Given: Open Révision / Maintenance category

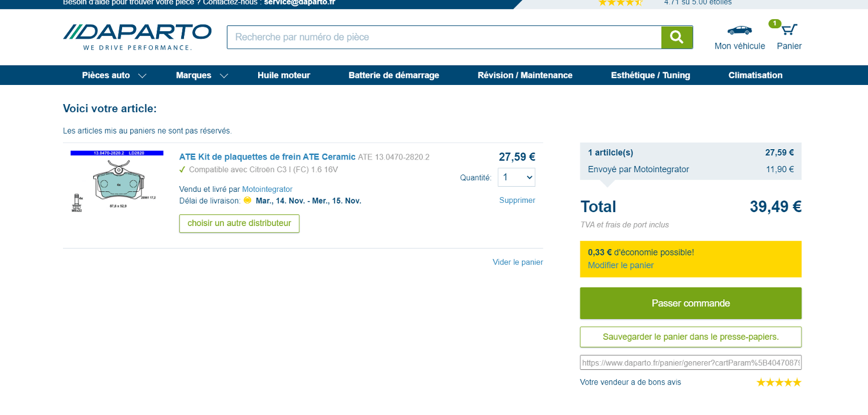Looking at the screenshot, I should tap(525, 75).
